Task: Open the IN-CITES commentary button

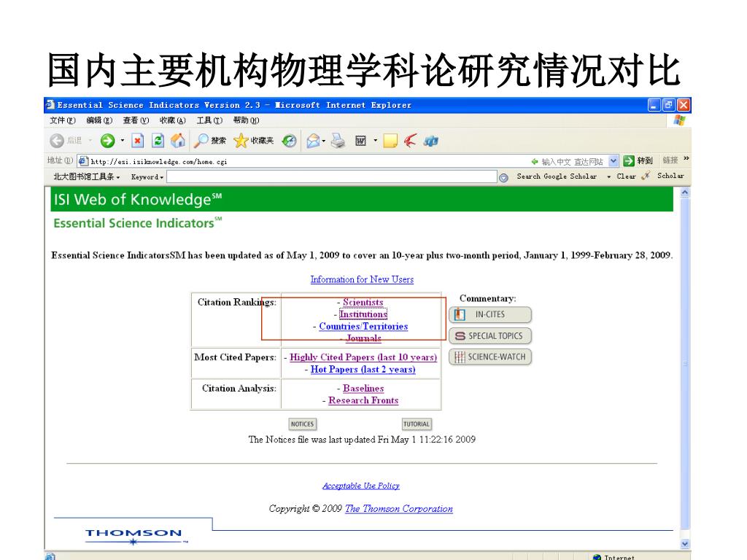Action: point(490,314)
